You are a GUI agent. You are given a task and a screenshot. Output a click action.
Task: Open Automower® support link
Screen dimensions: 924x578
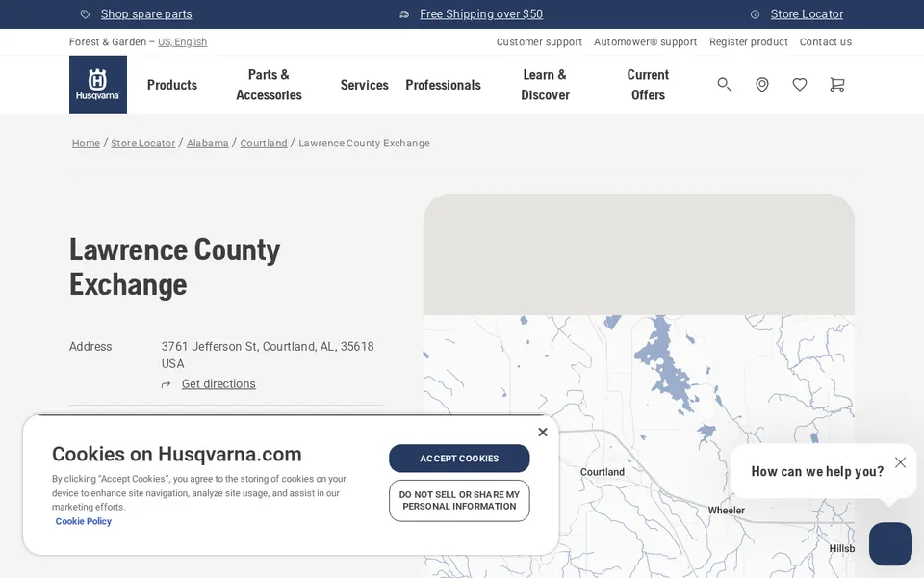[x=645, y=41]
